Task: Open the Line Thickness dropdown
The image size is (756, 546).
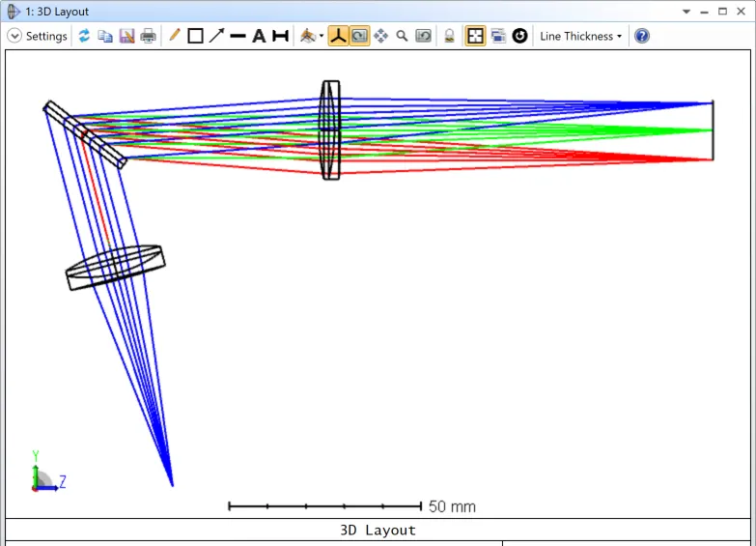Action: coord(580,36)
